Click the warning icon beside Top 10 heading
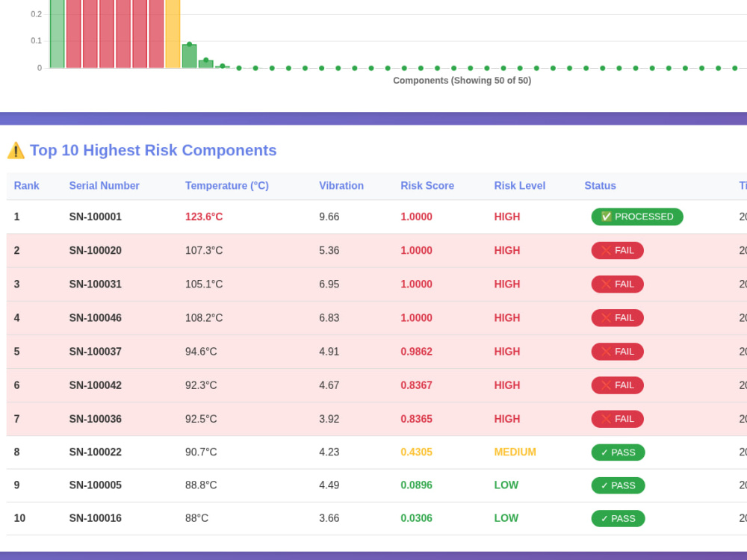Viewport: 747px width, 560px height. point(16,151)
